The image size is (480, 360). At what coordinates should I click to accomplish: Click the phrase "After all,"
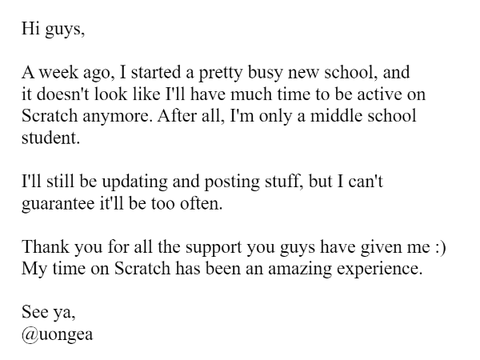click(x=191, y=116)
